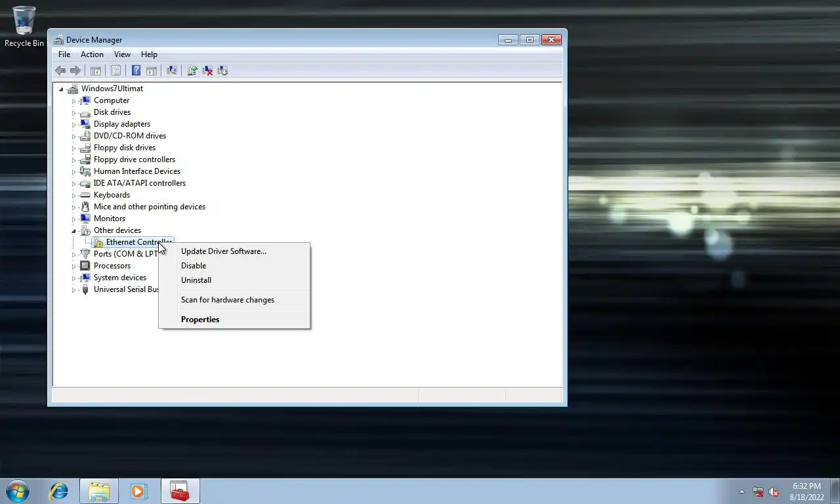The width and height of the screenshot is (840, 504).
Task: Select the Windows7Ultimat root label
Action: (x=112, y=89)
